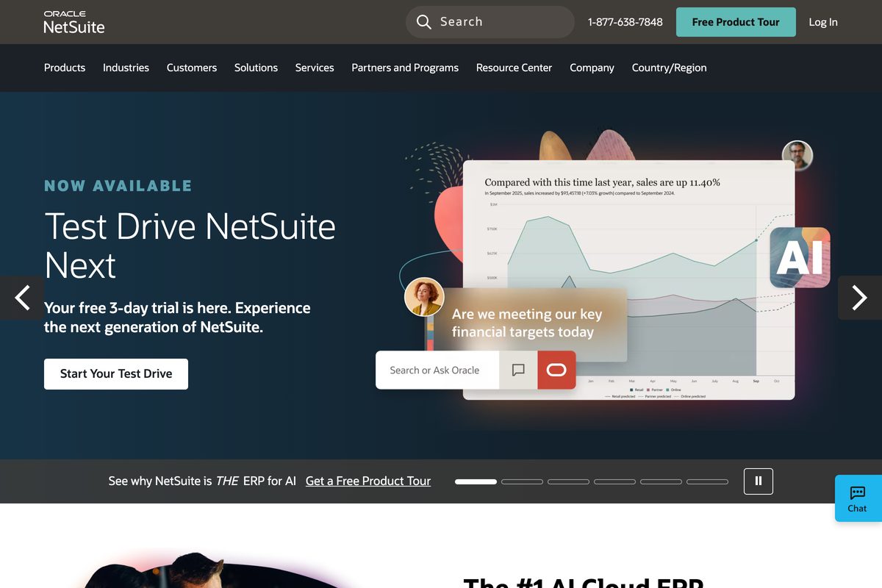Open the Customers menu
Viewport: 882px width, 588px height.
pos(192,68)
